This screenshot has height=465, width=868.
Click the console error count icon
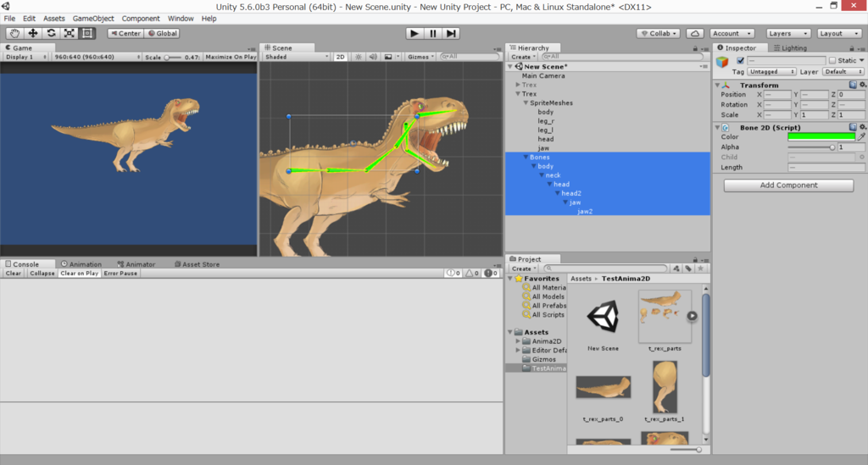tap(491, 273)
